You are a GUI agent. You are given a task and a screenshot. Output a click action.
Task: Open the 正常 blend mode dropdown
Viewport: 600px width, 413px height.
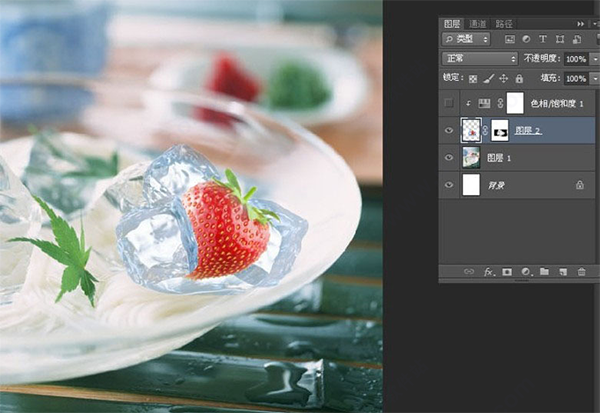480,59
